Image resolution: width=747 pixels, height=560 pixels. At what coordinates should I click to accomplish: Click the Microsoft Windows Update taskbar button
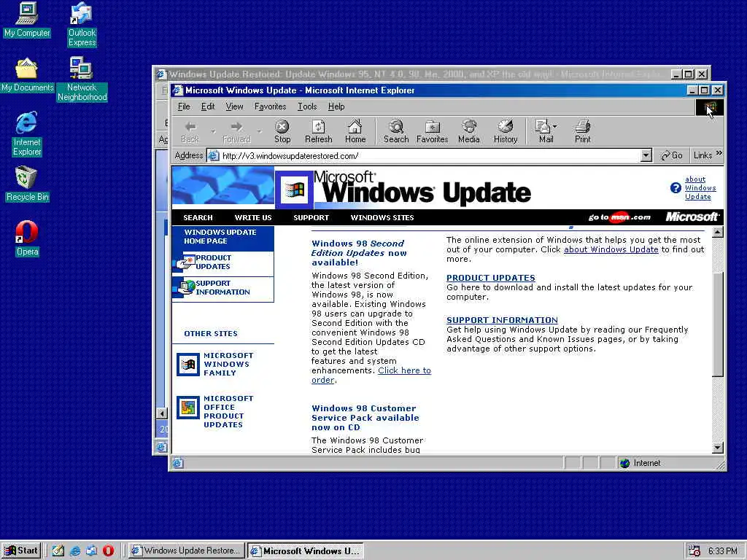[306, 551]
